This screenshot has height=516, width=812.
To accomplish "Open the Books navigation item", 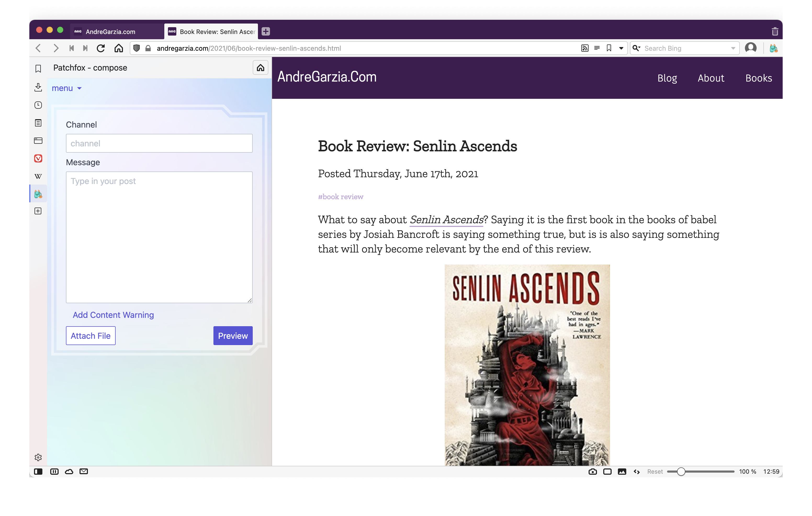I will 758,78.
